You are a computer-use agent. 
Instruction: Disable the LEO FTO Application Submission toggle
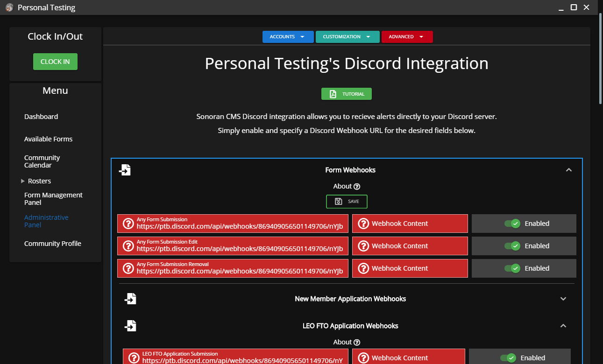click(x=508, y=358)
